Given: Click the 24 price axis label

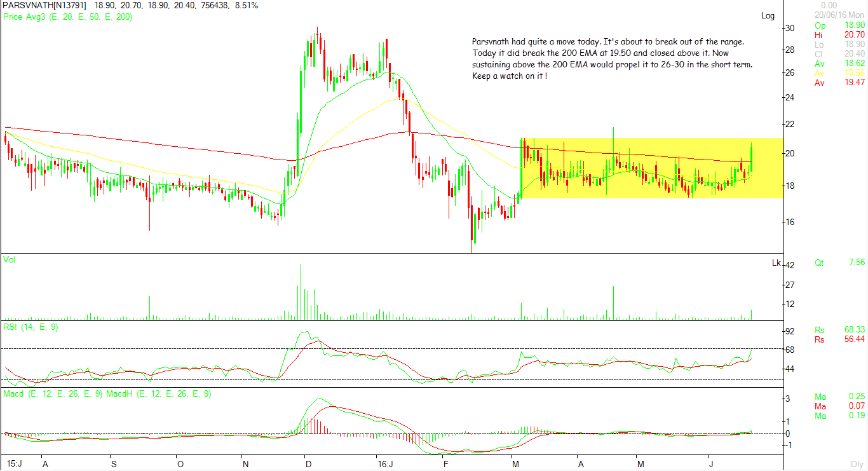Looking at the screenshot, I should point(790,97).
